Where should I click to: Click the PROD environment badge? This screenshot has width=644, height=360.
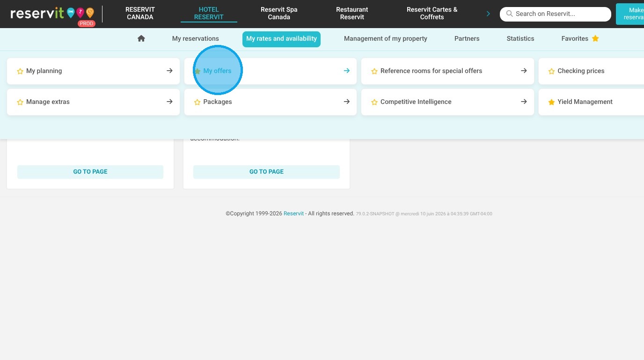click(87, 23)
